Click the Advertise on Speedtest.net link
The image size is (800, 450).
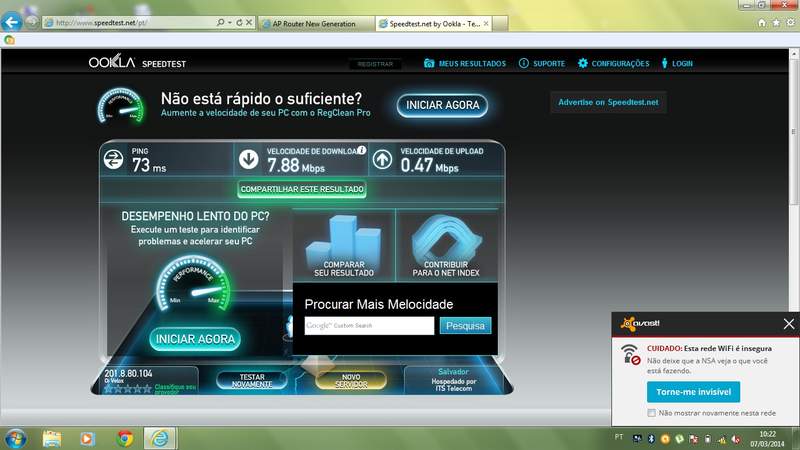click(608, 102)
